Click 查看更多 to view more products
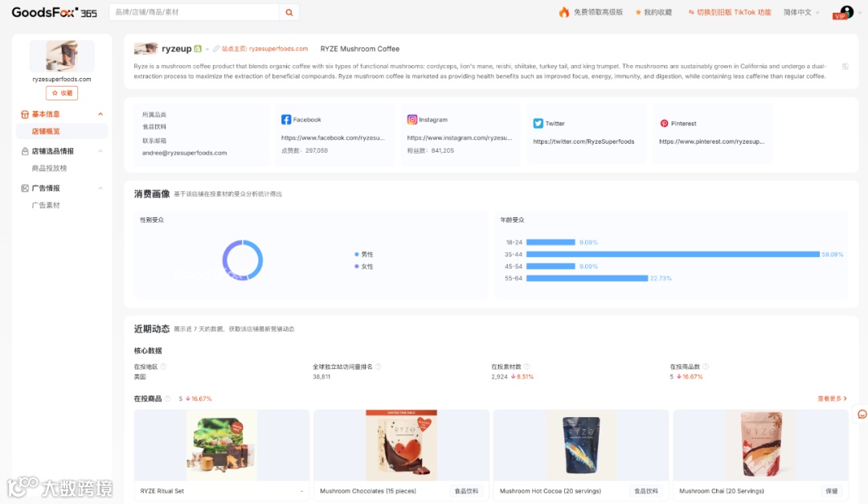 (832, 399)
